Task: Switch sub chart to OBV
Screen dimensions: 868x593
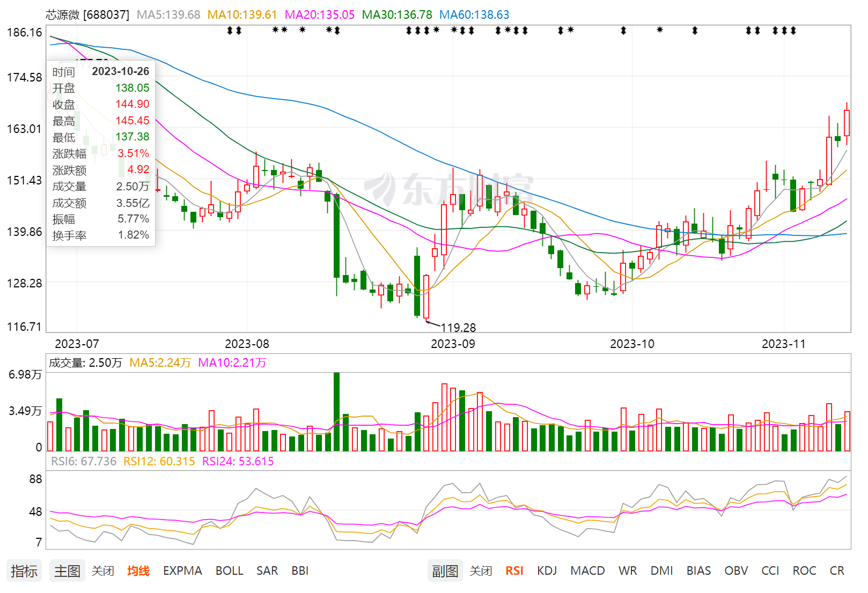Action: pos(736,571)
